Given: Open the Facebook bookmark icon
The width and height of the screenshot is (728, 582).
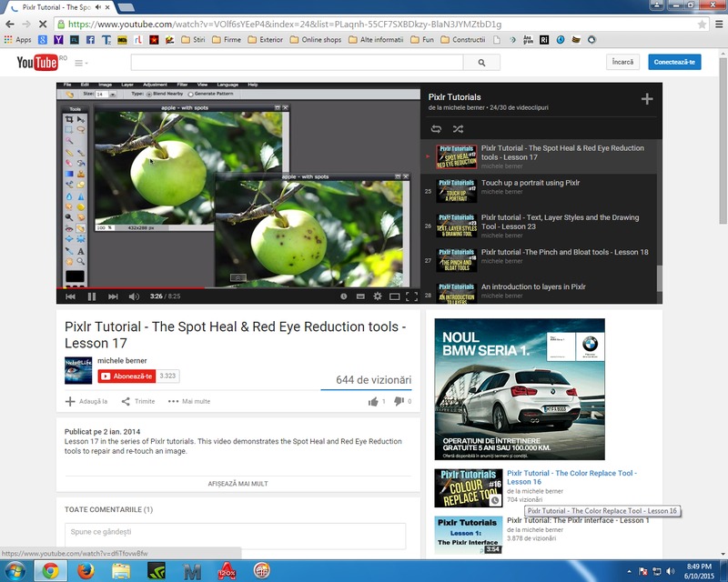Looking at the screenshot, I should (x=90, y=40).
